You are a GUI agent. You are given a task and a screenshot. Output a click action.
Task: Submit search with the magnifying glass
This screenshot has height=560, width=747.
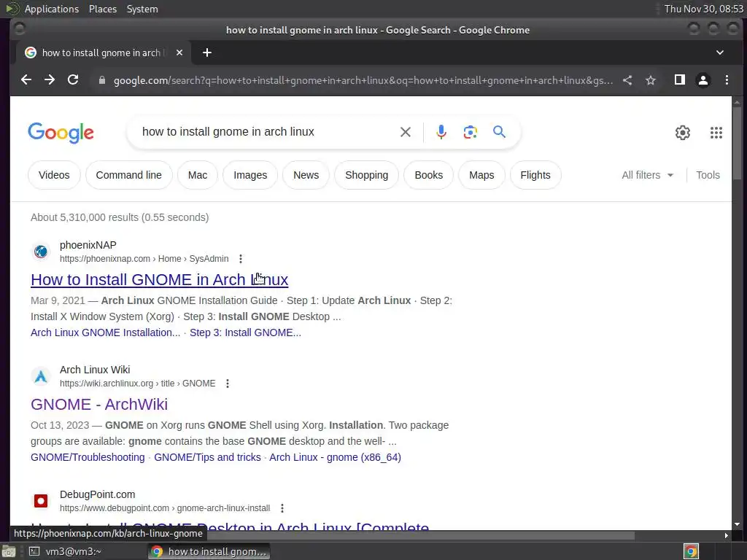click(499, 132)
